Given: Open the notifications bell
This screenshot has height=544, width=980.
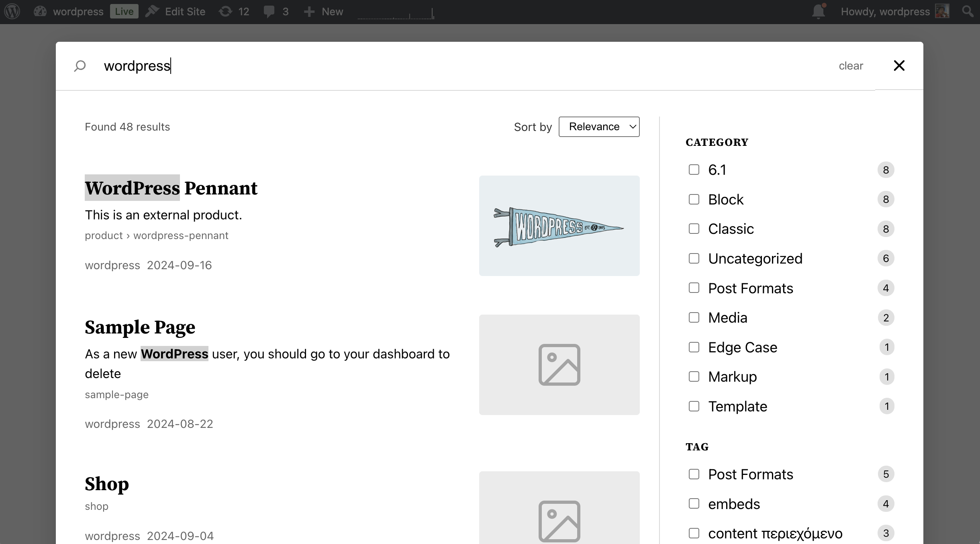Looking at the screenshot, I should [x=819, y=11].
